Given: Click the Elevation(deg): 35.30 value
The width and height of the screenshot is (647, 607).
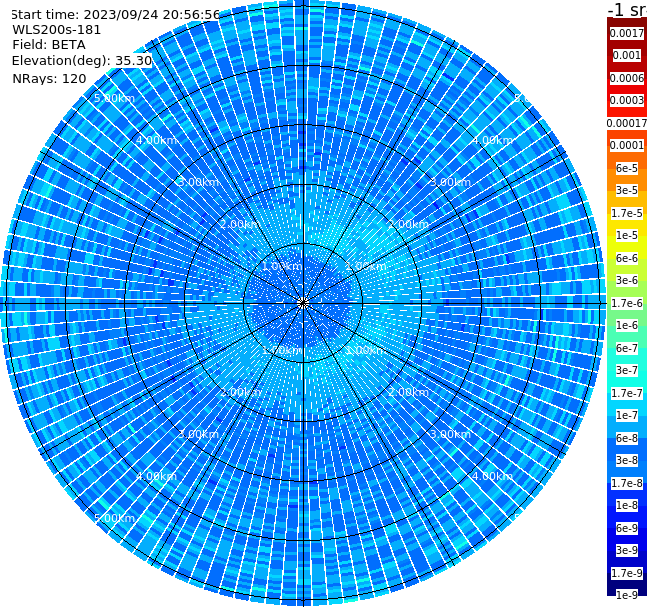Looking at the screenshot, I should click(x=82, y=61).
